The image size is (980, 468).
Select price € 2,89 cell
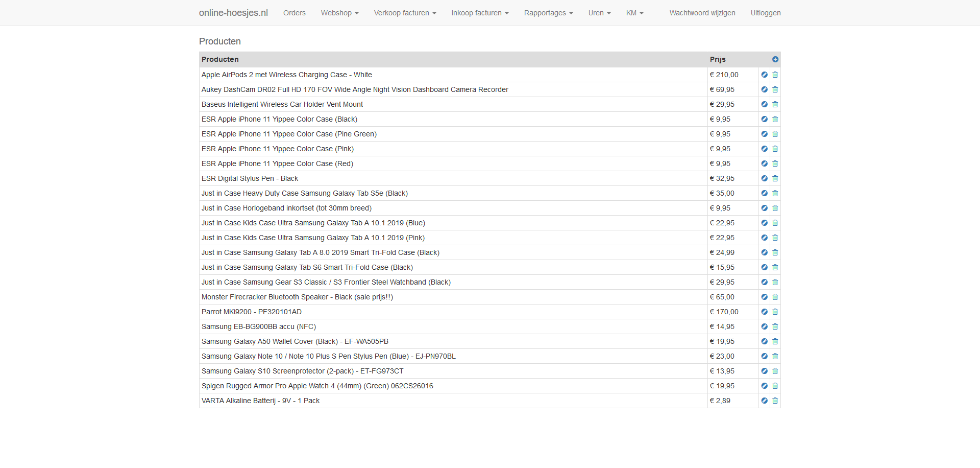point(733,401)
